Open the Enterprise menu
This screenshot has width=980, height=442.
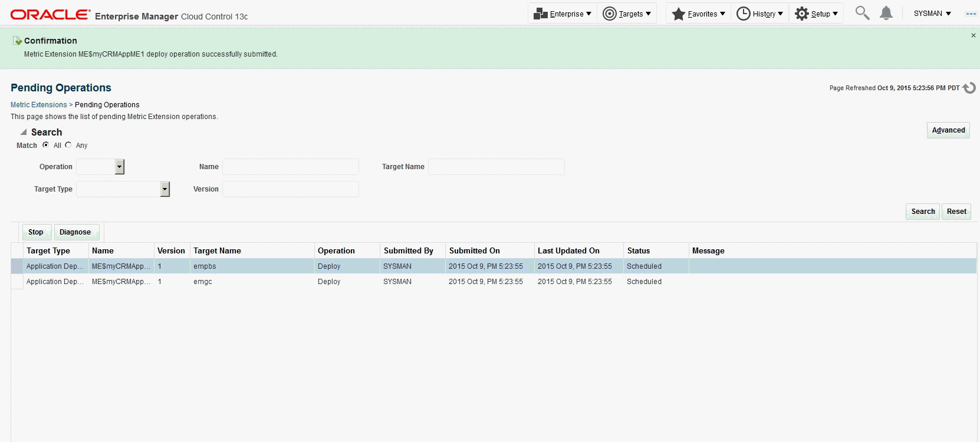563,14
